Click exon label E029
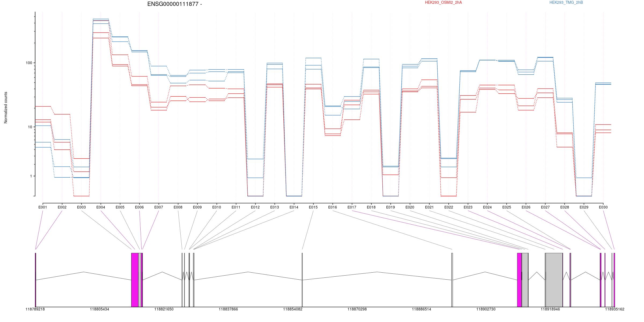This screenshot has height=322, width=644. tap(584, 207)
